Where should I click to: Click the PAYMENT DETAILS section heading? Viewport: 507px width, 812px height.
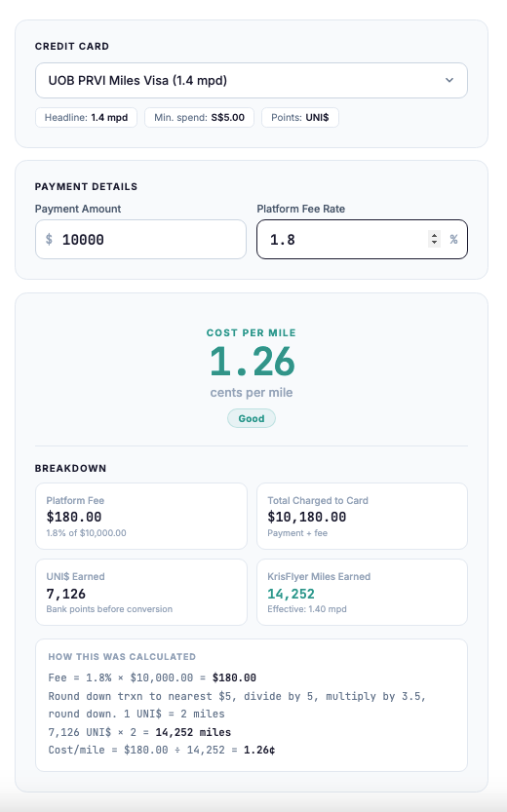click(x=86, y=186)
